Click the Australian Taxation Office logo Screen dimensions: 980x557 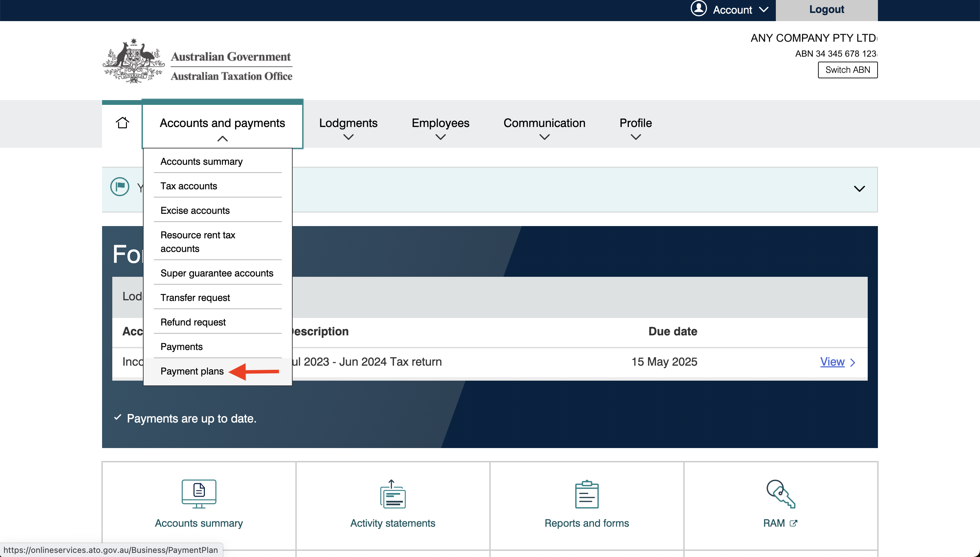point(197,61)
